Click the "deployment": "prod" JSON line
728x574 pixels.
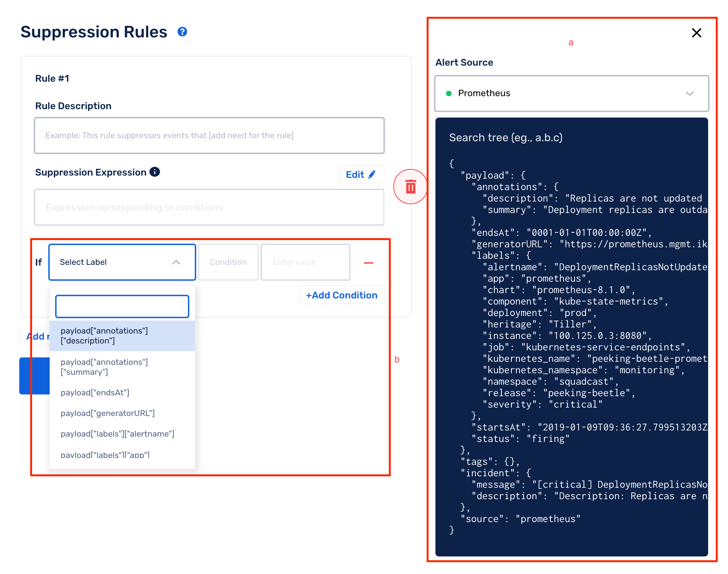[x=539, y=313]
